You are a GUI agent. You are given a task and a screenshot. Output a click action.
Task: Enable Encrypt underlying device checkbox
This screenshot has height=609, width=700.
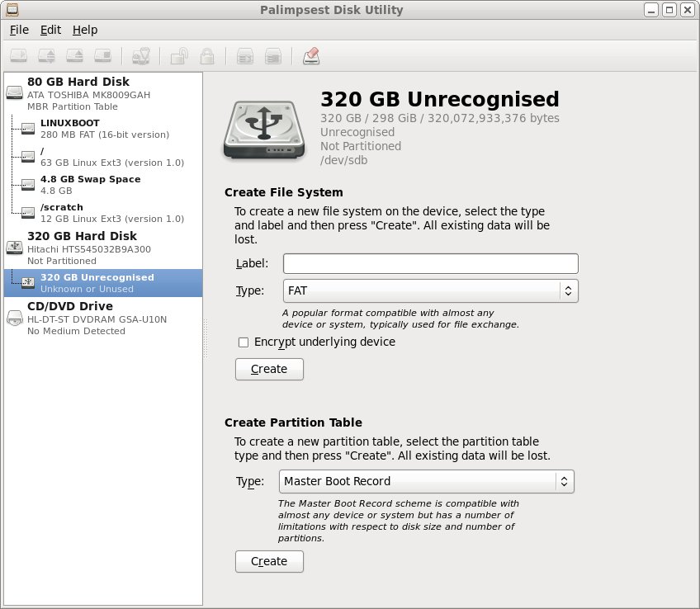coord(244,342)
